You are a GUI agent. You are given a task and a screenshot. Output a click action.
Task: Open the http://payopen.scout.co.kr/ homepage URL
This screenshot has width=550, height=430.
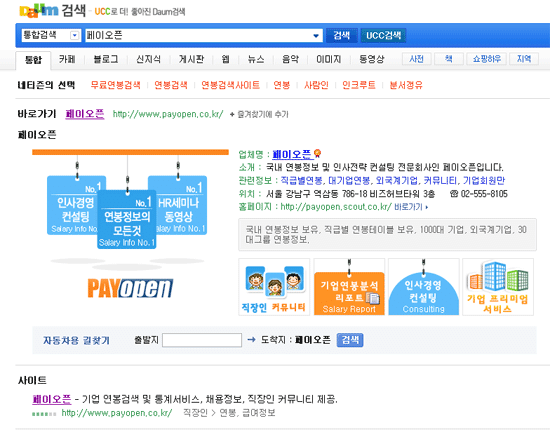[x=336, y=207]
